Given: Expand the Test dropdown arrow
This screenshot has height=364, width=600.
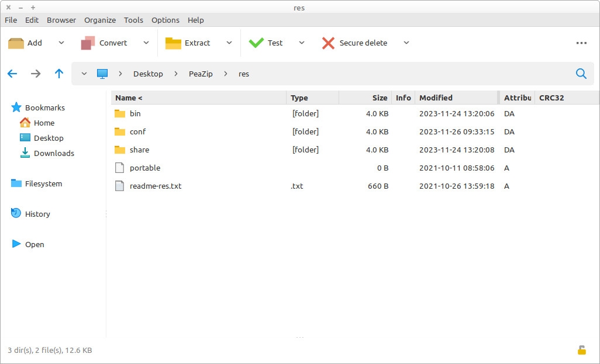Looking at the screenshot, I should (302, 43).
